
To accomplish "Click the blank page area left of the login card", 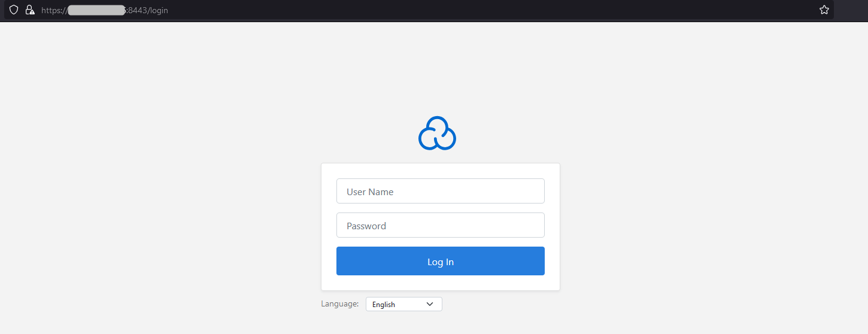I will coord(162,227).
